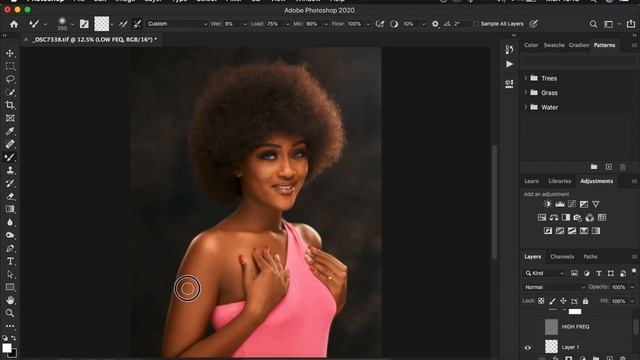Image resolution: width=640 pixels, height=360 pixels.
Task: Expand the Water pattern folder
Action: (526, 107)
